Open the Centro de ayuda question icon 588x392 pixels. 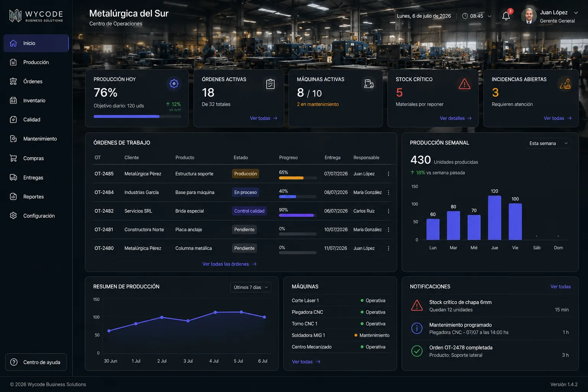[14, 362]
